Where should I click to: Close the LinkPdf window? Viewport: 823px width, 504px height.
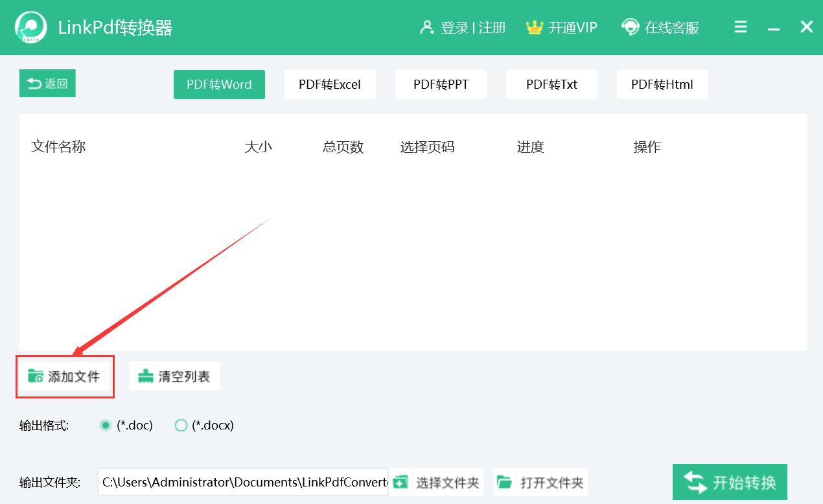[x=806, y=27]
